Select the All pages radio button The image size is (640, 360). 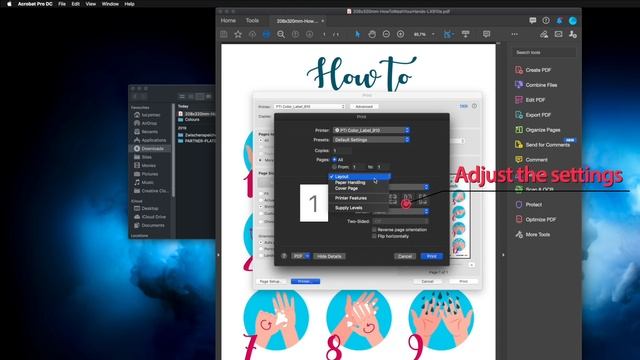pos(334,160)
